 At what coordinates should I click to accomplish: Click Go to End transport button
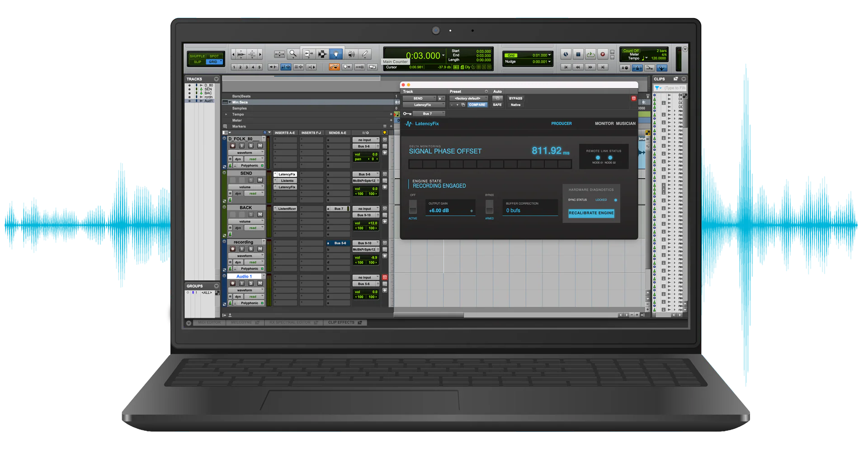[603, 67]
